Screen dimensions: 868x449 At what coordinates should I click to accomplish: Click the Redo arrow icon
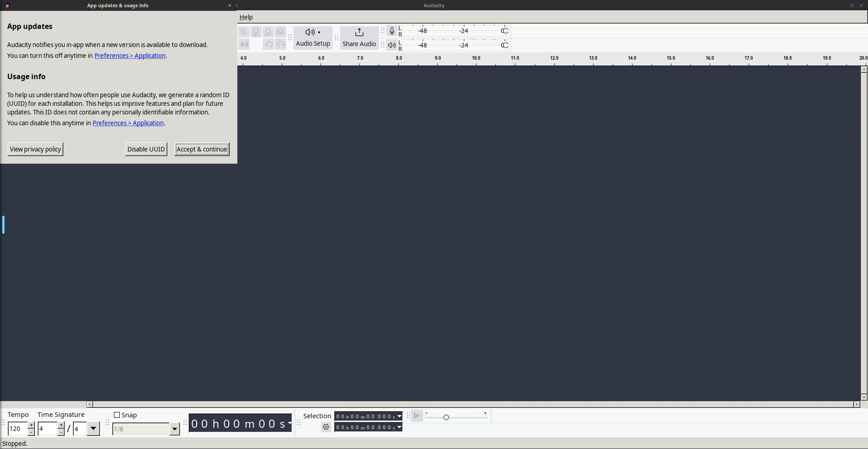tap(281, 44)
